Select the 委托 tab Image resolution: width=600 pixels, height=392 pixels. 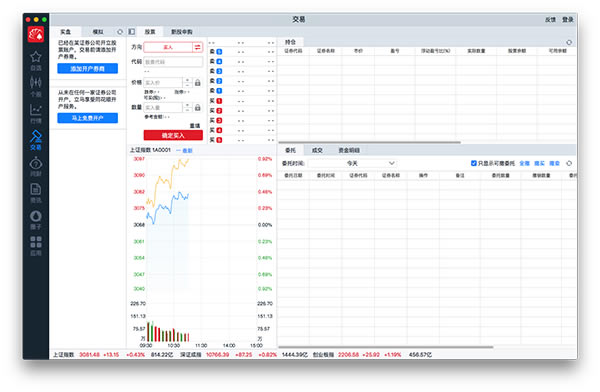(x=290, y=150)
